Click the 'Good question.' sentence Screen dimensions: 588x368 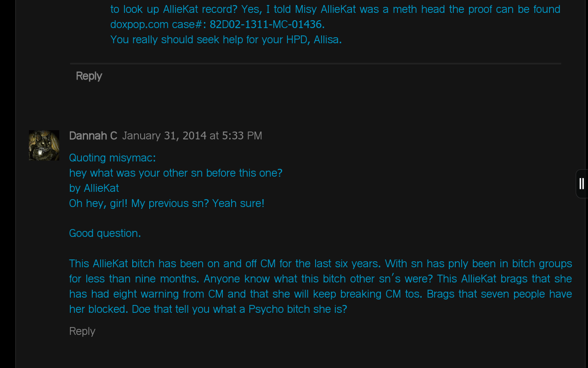(105, 233)
